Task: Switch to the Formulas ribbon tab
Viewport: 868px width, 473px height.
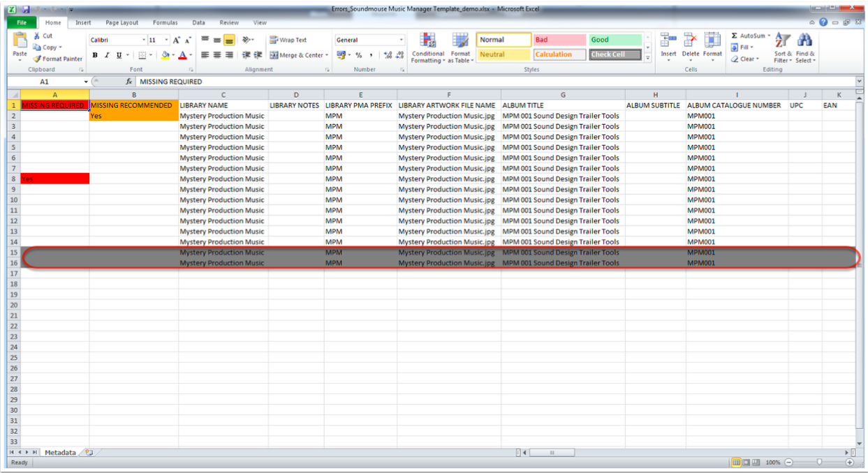Action: 165,23
